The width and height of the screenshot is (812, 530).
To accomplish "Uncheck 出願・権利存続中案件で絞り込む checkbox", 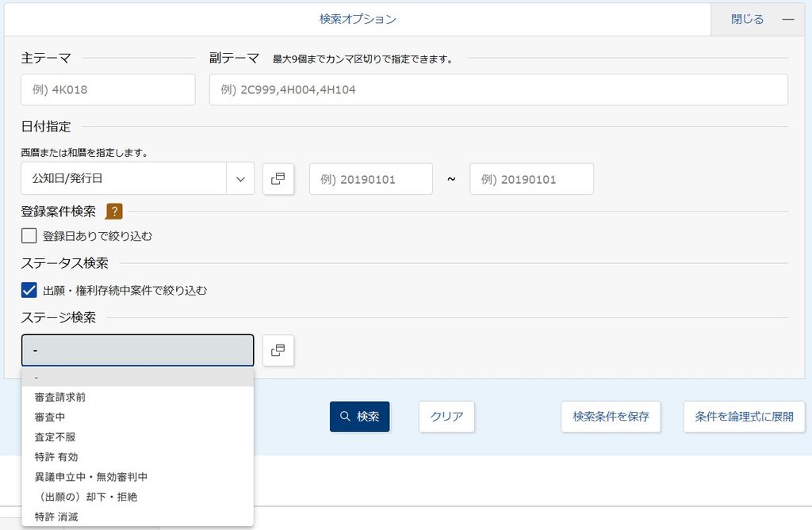I will [x=29, y=291].
